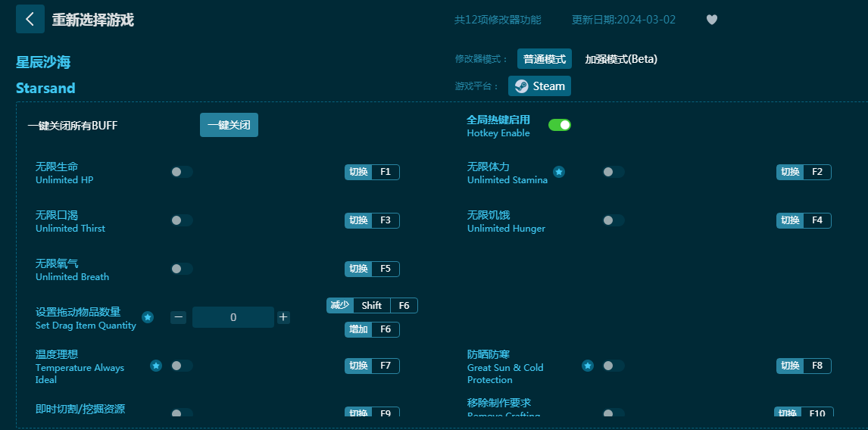
Task: Click the Shift F6 decrease hotkey button
Action: point(372,305)
